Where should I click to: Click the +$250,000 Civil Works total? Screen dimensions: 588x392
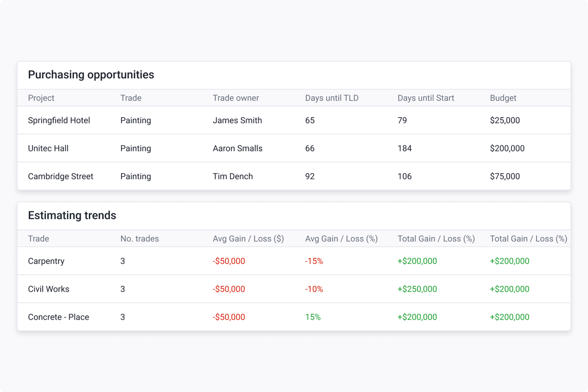click(417, 289)
